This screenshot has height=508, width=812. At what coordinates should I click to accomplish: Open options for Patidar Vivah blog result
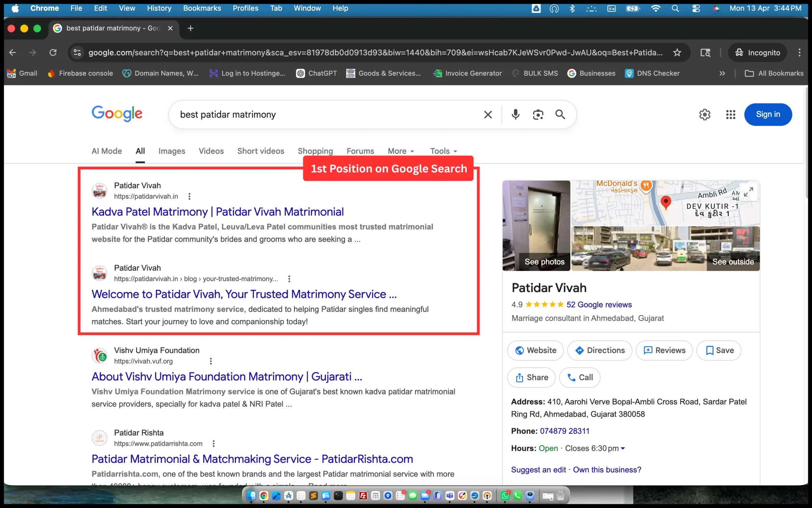[289, 278]
